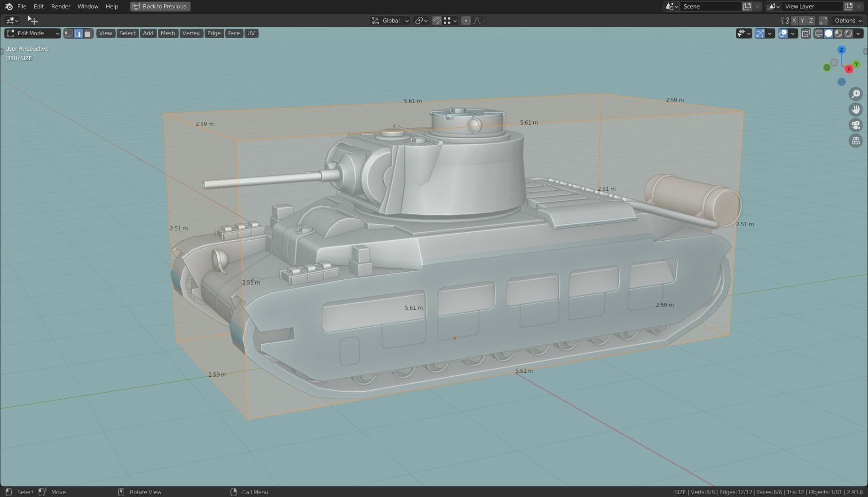
Task: Click version text 2.93.6 in status bar
Action: point(855,492)
